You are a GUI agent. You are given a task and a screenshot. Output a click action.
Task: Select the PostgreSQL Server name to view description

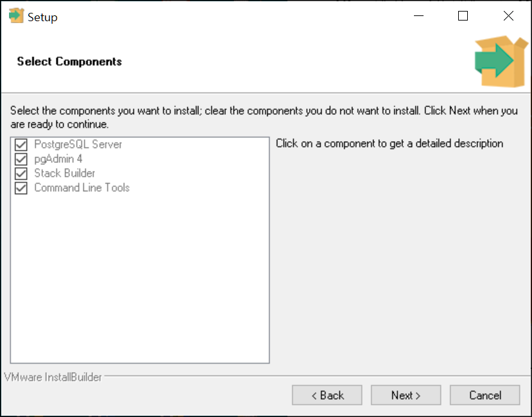78,144
